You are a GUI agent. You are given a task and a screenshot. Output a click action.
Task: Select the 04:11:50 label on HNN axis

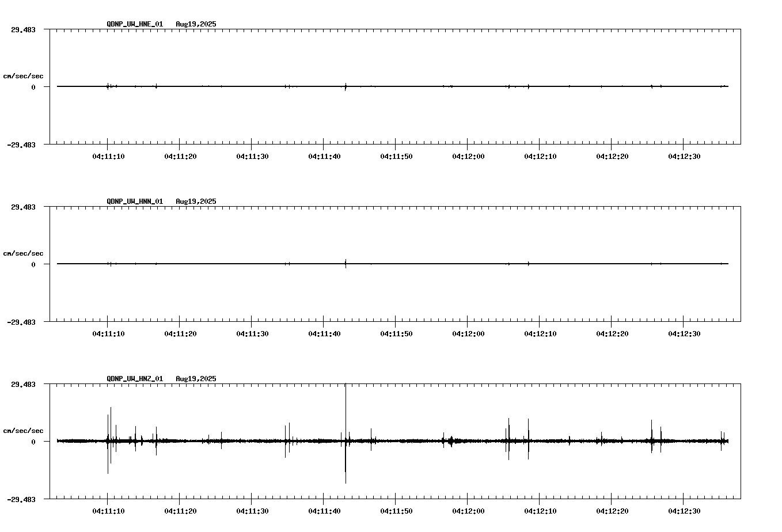(396, 333)
